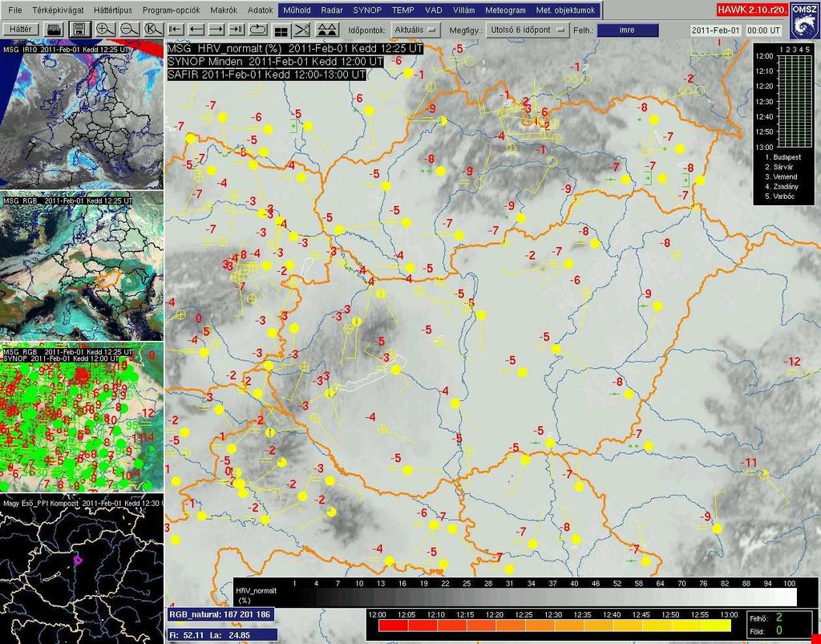Click station '3. Vemend' in list
Viewport: 821px width, 644px height.
coord(781,177)
